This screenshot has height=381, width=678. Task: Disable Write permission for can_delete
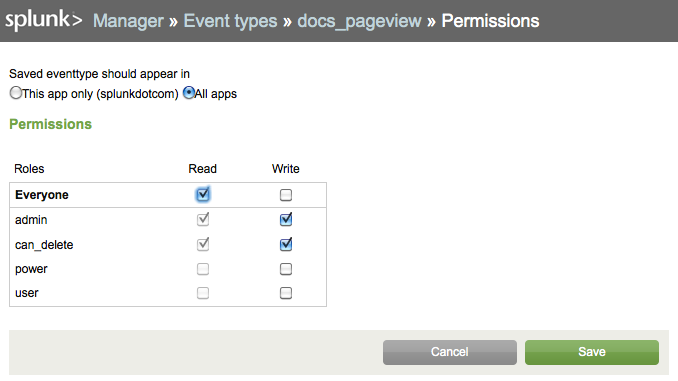286,244
